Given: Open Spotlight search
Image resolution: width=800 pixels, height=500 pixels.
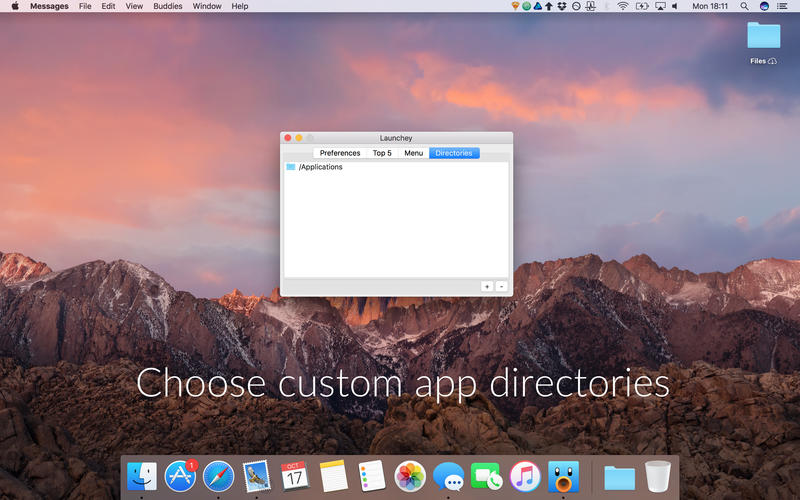Looking at the screenshot, I should 744,6.
